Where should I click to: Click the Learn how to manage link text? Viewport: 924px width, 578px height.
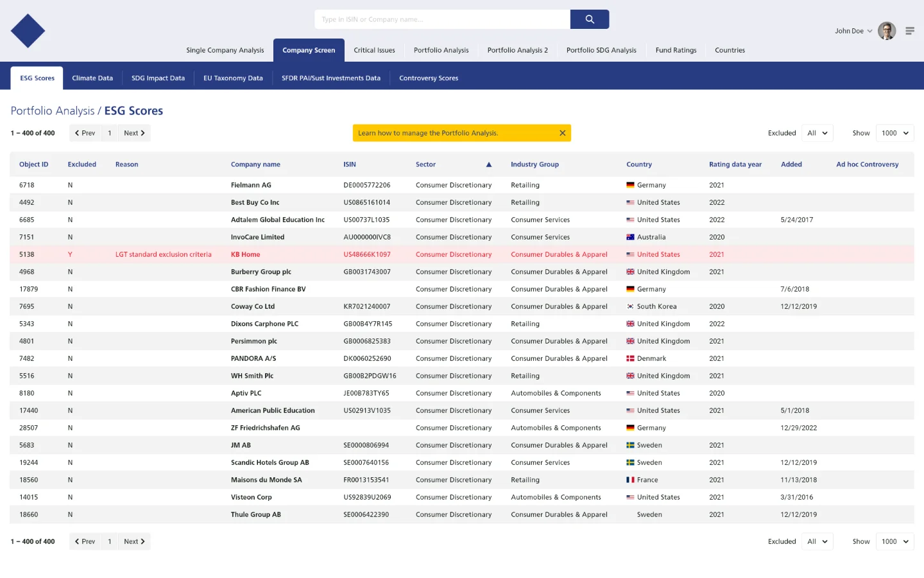click(428, 133)
